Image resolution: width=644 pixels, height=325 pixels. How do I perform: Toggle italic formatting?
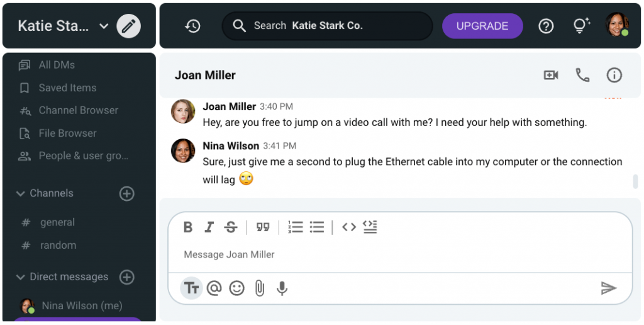(209, 227)
